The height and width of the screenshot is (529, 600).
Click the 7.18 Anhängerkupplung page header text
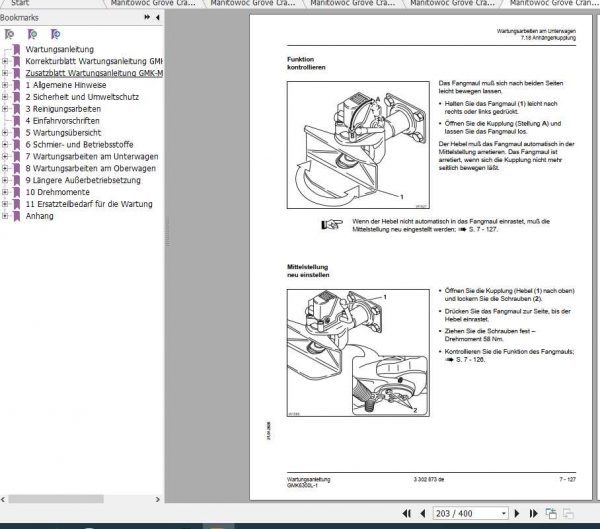pos(548,38)
